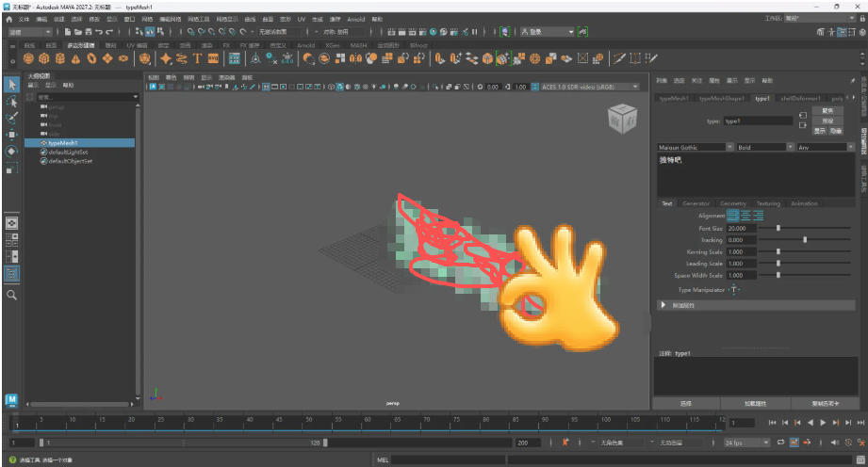This screenshot has height=467, width=868.
Task: Toggle the four-view layout button
Action: pyautogui.click(x=11, y=239)
